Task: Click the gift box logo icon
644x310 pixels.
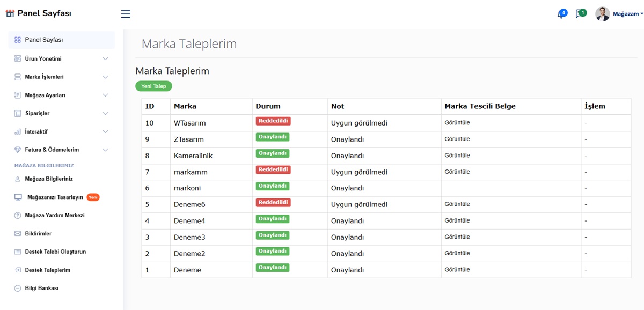Action: [10, 13]
